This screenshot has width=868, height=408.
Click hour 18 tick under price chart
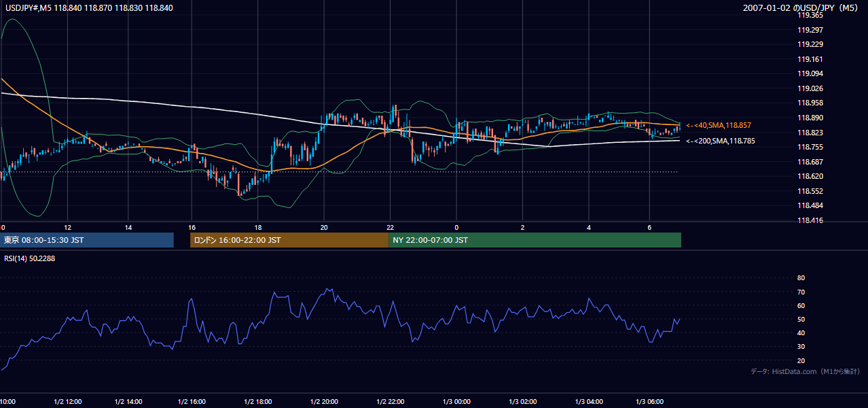(258, 227)
